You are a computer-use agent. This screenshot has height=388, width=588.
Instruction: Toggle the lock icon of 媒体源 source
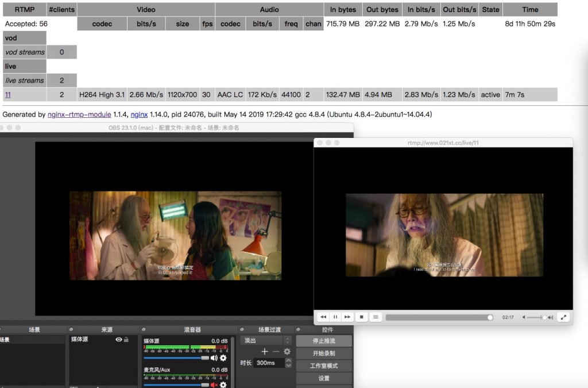126,339
